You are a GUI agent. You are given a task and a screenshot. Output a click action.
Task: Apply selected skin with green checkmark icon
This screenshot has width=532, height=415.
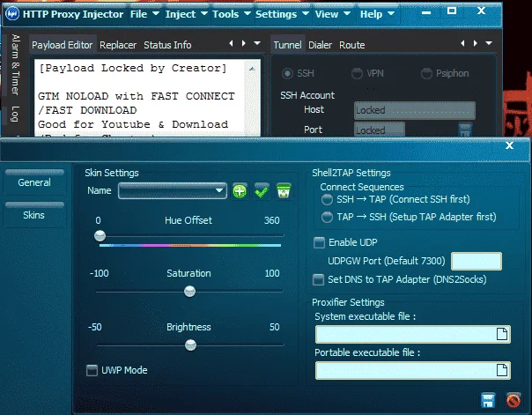tap(262, 191)
